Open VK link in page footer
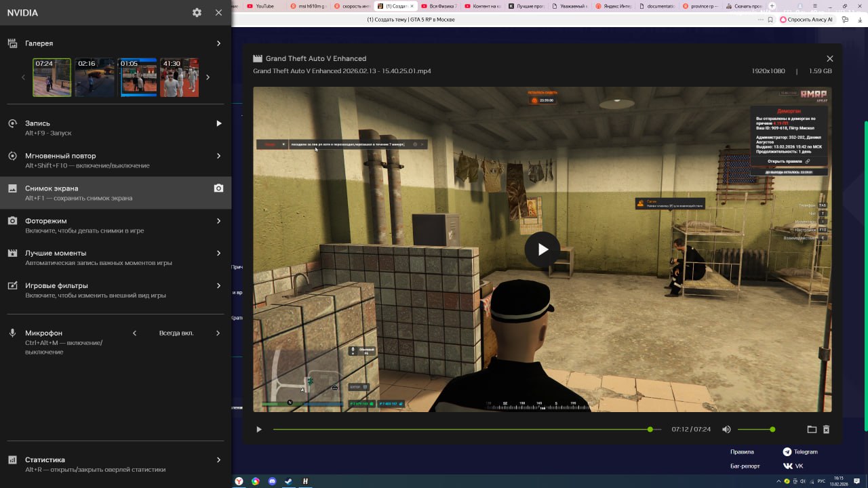Viewport: 868px width, 488px height. [x=793, y=466]
